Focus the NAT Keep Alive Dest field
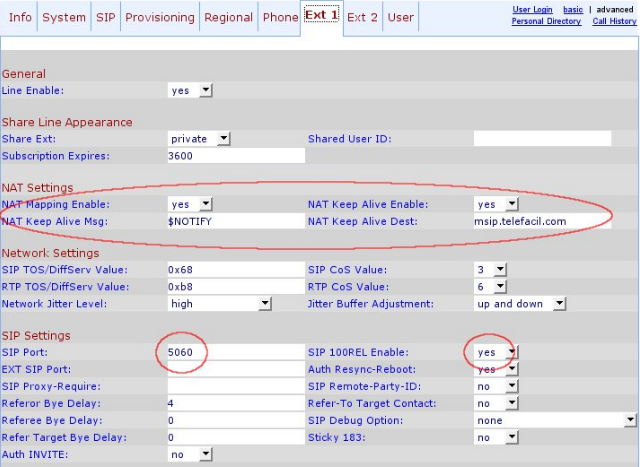Image resolution: width=640 pixels, height=467 pixels. coord(541,220)
